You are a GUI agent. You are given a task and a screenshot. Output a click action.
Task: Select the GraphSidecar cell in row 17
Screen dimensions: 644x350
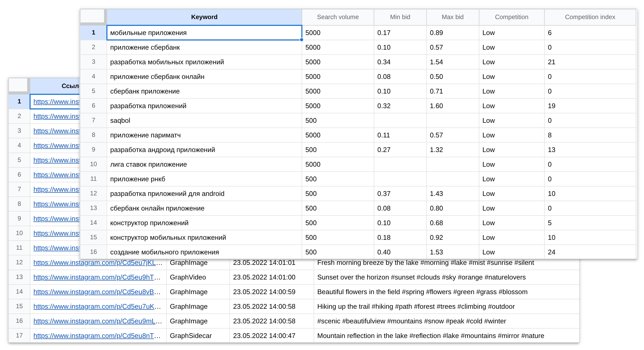click(198, 336)
